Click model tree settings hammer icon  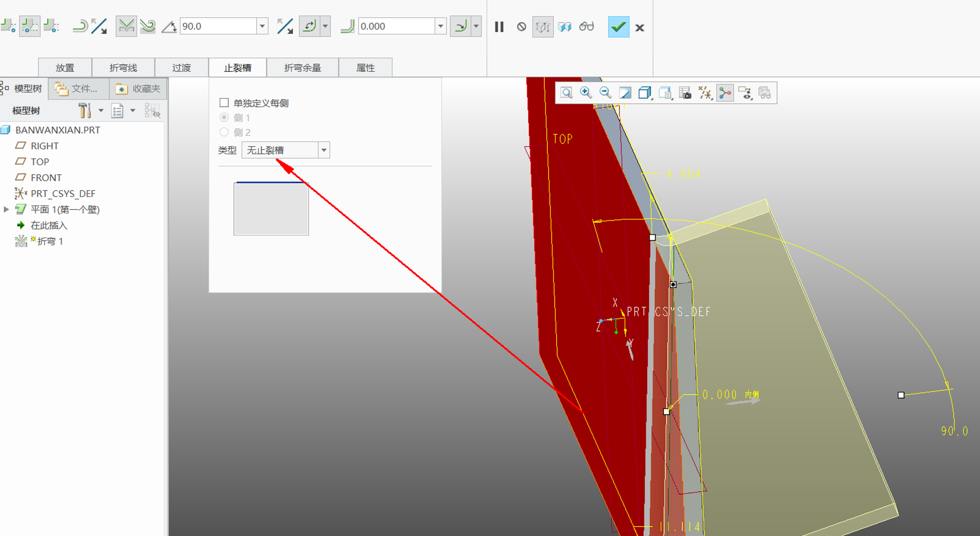tap(85, 110)
